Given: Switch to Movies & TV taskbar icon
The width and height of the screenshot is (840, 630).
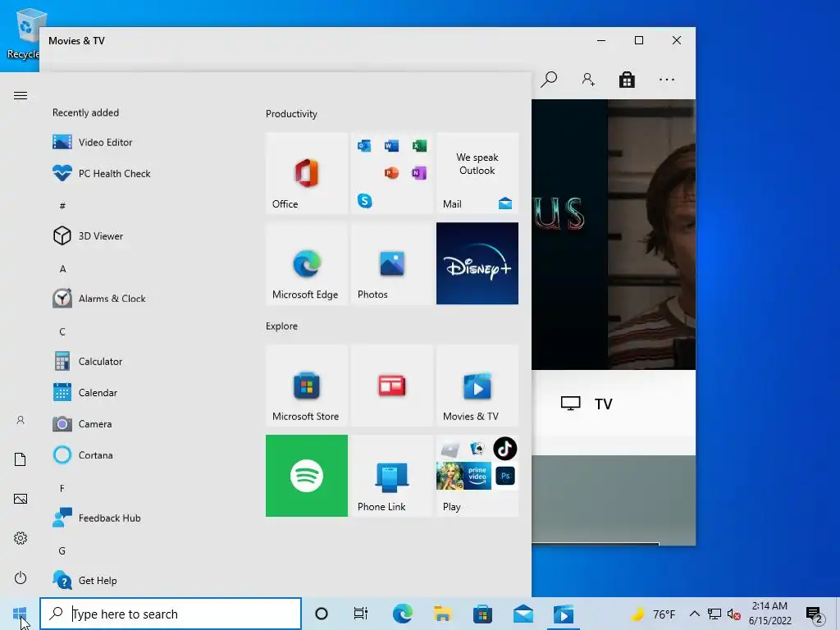Looking at the screenshot, I should (563, 614).
